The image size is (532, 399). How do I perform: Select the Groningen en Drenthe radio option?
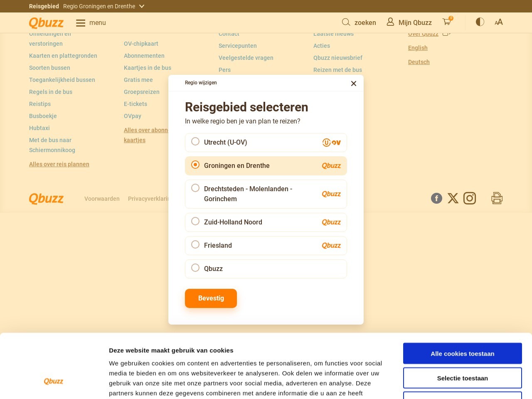click(x=195, y=165)
